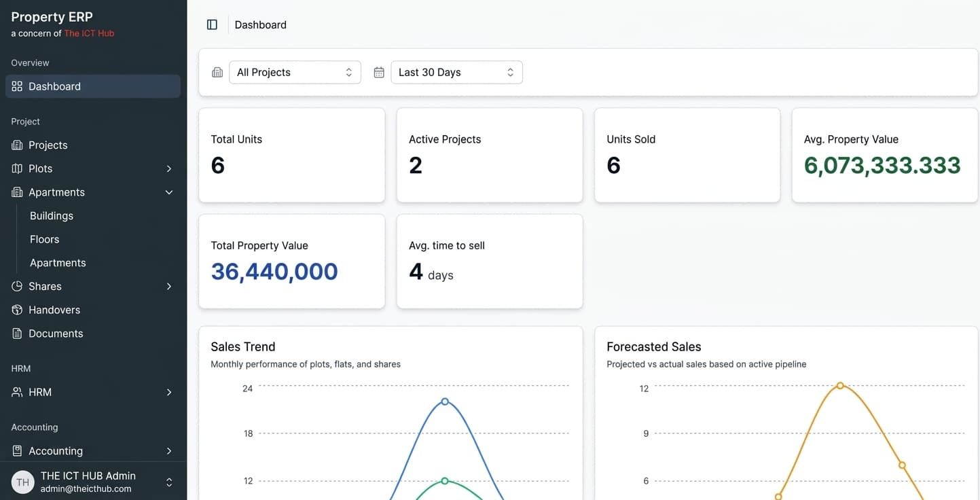
Task: Click the Accounting ledger icon
Action: click(x=17, y=451)
